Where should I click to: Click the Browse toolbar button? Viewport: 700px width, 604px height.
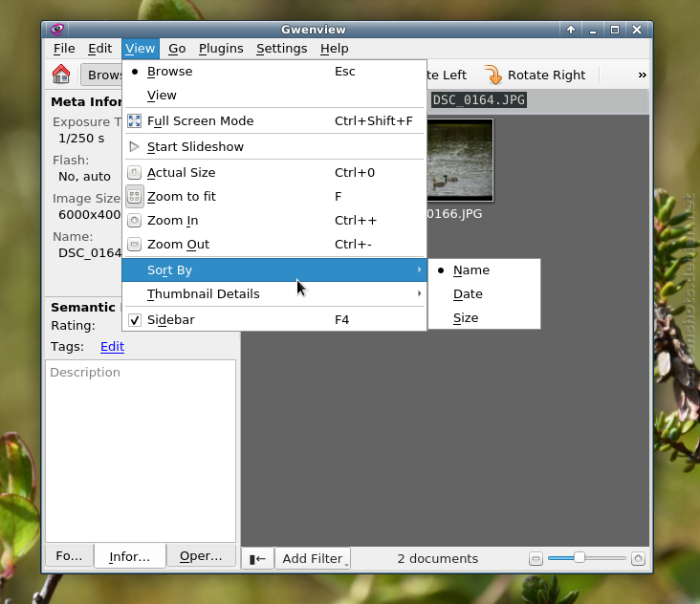tap(101, 75)
